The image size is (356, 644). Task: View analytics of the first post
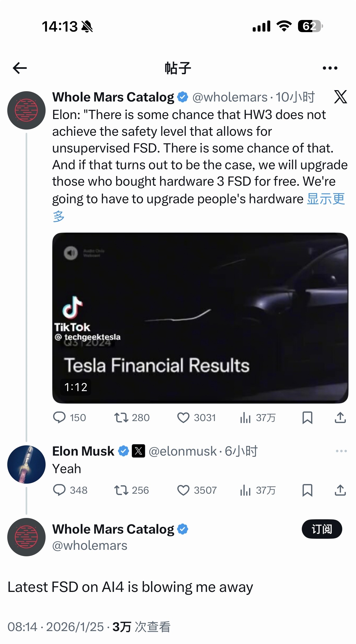click(245, 418)
